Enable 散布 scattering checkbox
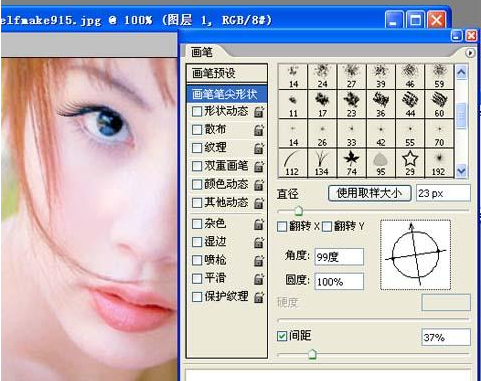This screenshot has height=381, width=481. 197,129
